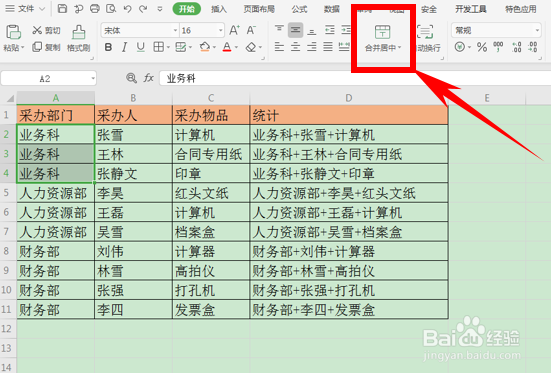The width and height of the screenshot is (551, 375).
Task: Increase font size with A+
Action: coord(234,30)
